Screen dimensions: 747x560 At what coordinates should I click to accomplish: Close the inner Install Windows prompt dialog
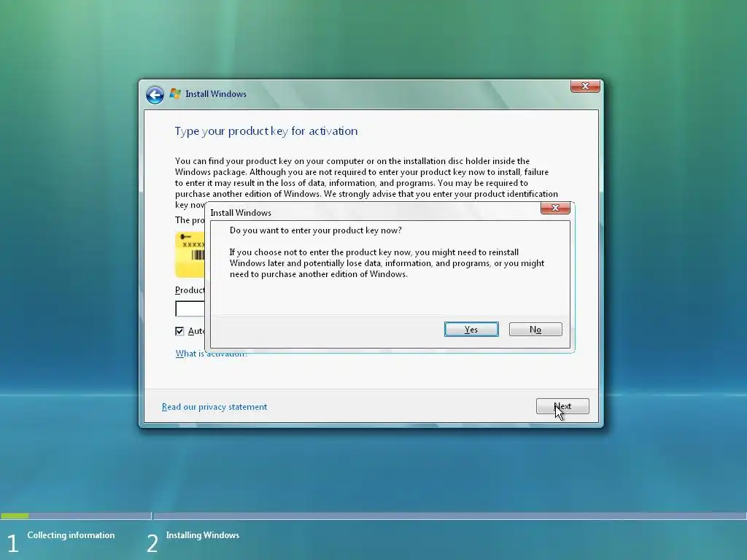(555, 208)
